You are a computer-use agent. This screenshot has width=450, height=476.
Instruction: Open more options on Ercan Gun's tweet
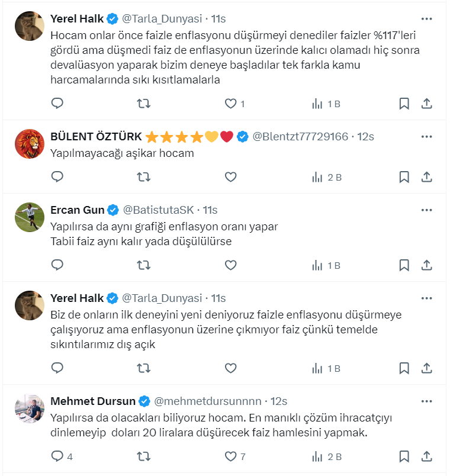point(426,210)
